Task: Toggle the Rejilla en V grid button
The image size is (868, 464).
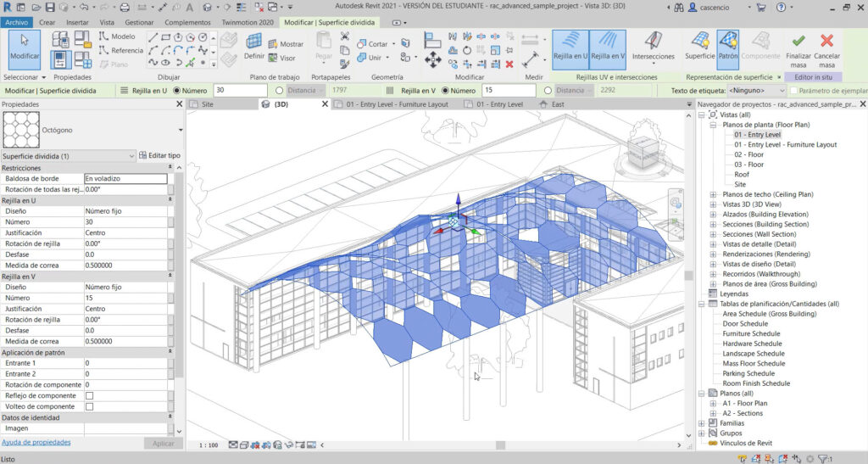Action: [x=608, y=47]
